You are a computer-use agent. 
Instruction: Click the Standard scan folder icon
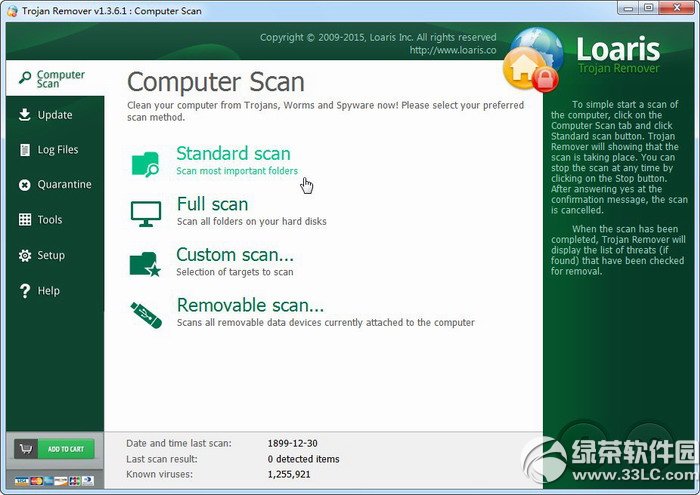146,164
